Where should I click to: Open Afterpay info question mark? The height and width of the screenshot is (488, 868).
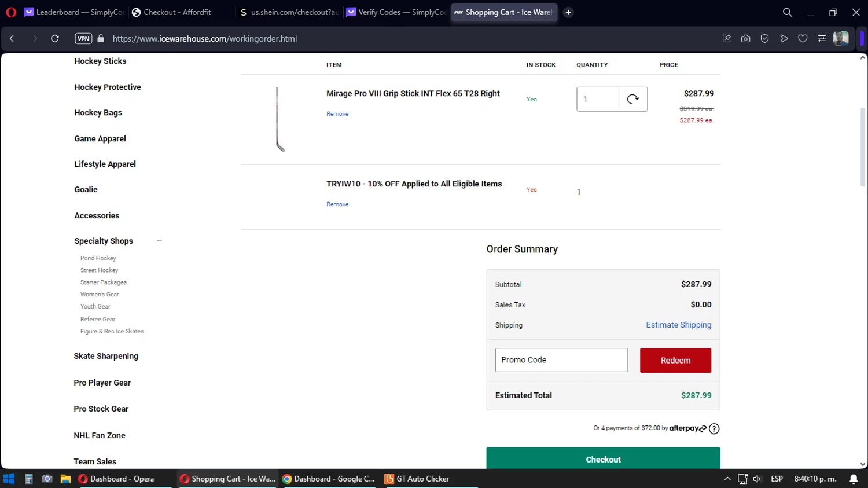pos(714,429)
